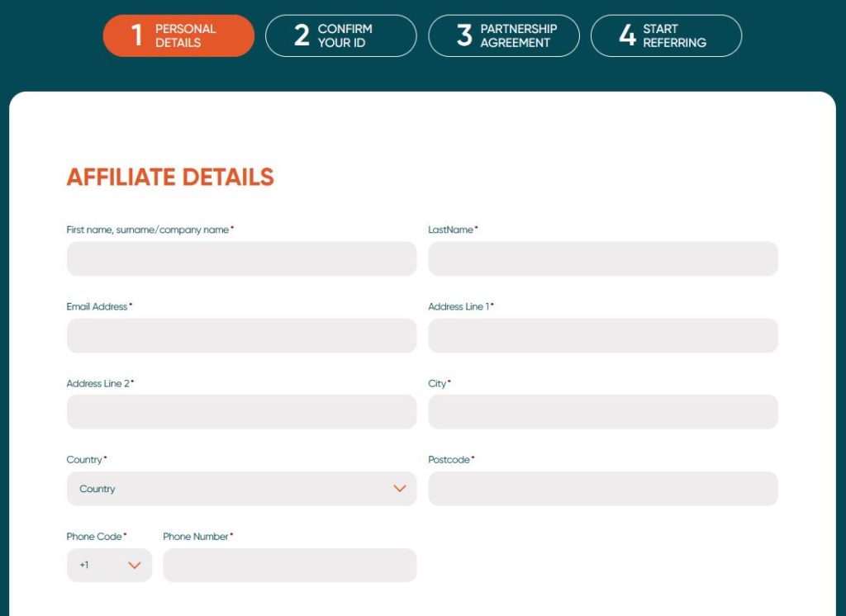Click the Phone Code label text
Screen dimensions: 846x616
pyautogui.click(x=94, y=536)
